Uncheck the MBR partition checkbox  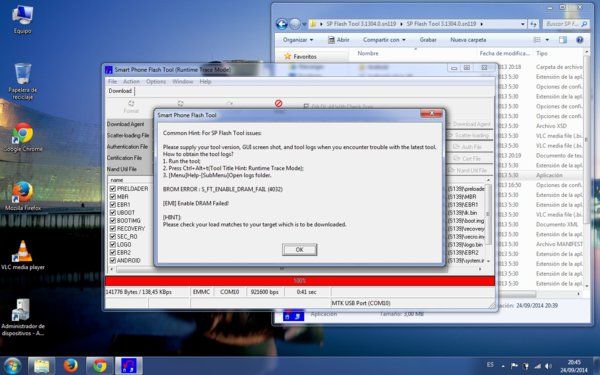[x=113, y=197]
